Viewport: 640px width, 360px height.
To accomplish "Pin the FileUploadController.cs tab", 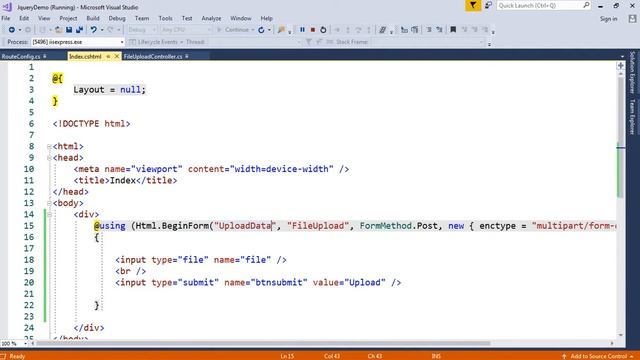I will 187,56.
